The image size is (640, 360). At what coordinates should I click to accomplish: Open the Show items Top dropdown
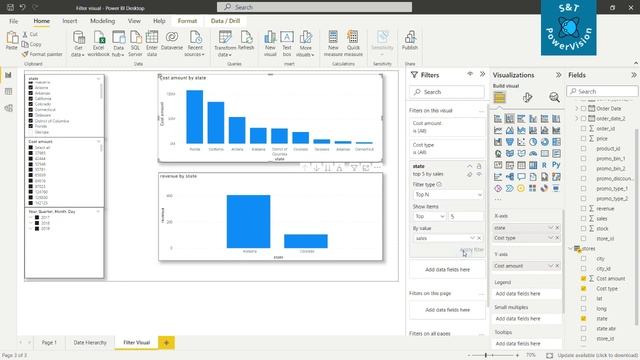429,216
